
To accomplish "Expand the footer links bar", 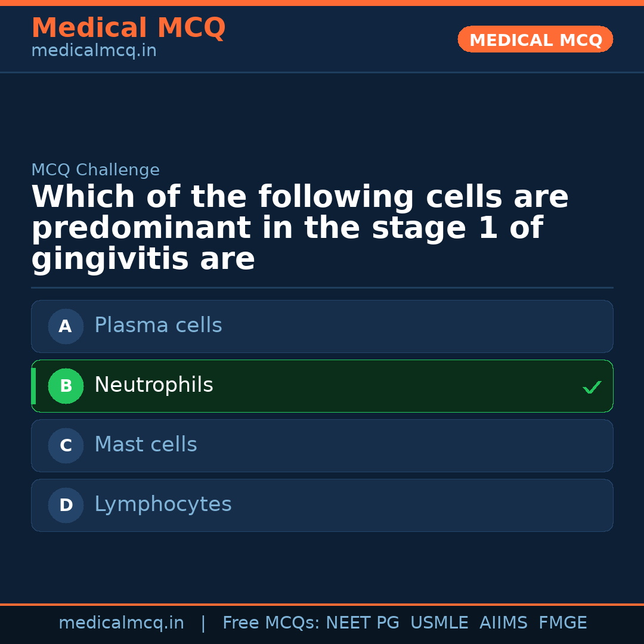I will coord(322,623).
